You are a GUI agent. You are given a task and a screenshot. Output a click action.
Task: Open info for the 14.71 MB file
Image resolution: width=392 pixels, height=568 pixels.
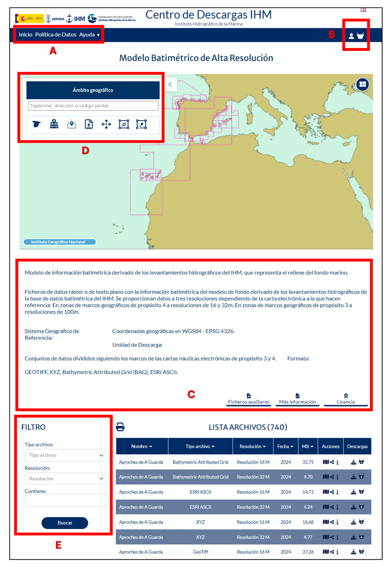pos(338,492)
